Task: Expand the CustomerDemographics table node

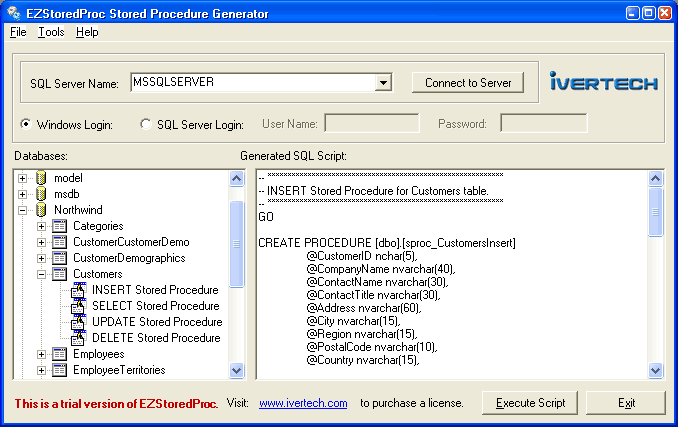Action: 42,258
